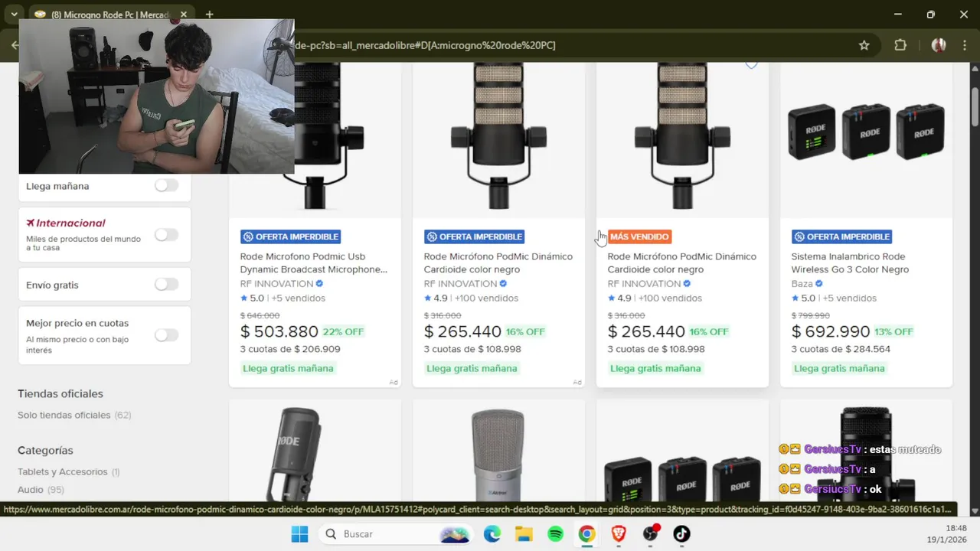Screen dimensions: 980x551
Task: Click the Chrome taskbar icon
Action: tap(587, 534)
